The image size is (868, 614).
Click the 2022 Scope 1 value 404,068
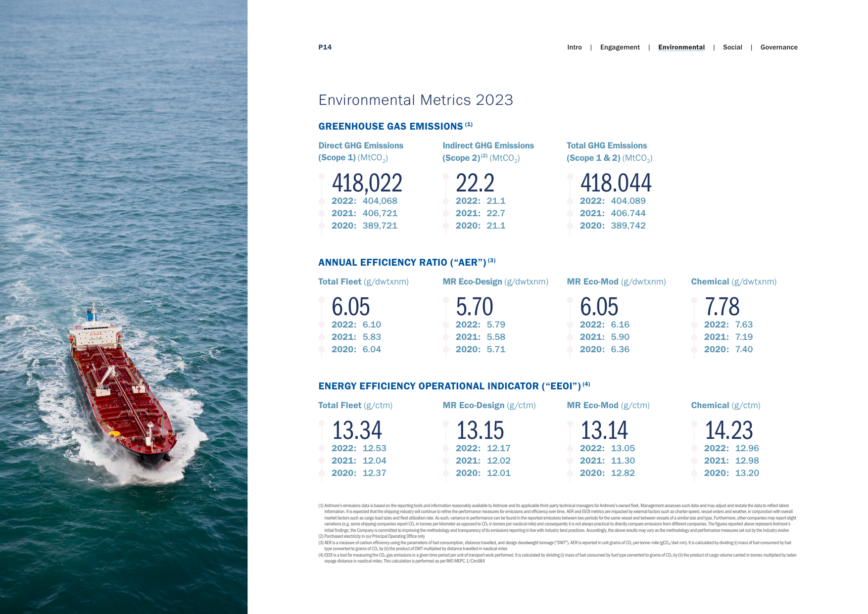380,201
